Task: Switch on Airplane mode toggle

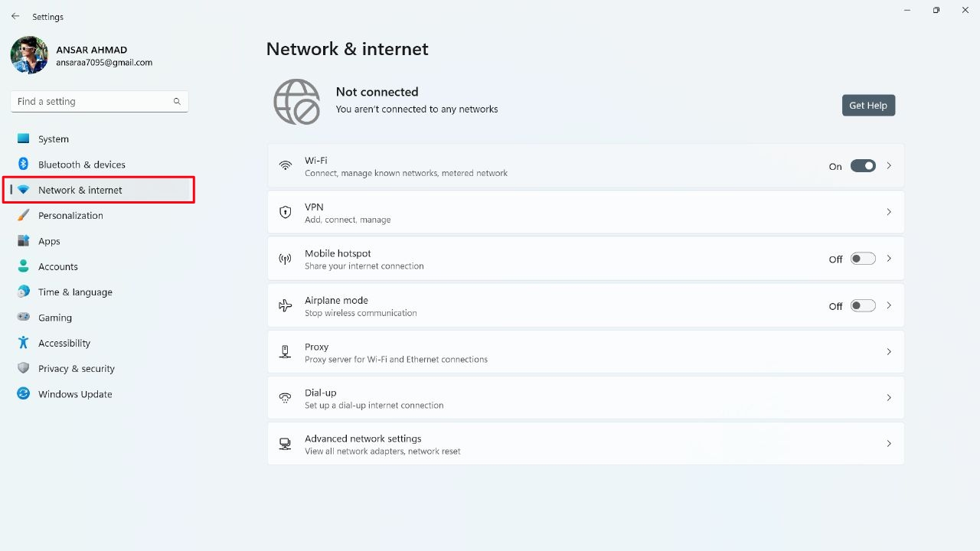Action: [863, 305]
